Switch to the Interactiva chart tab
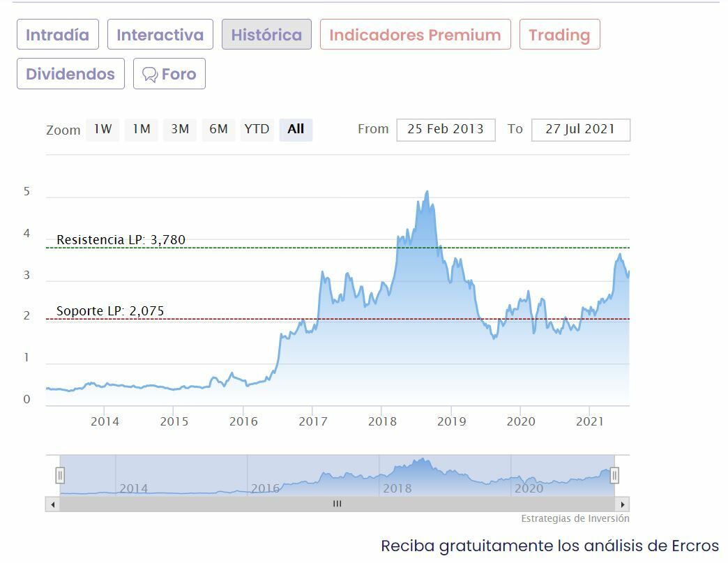728x563 pixels. pos(160,34)
